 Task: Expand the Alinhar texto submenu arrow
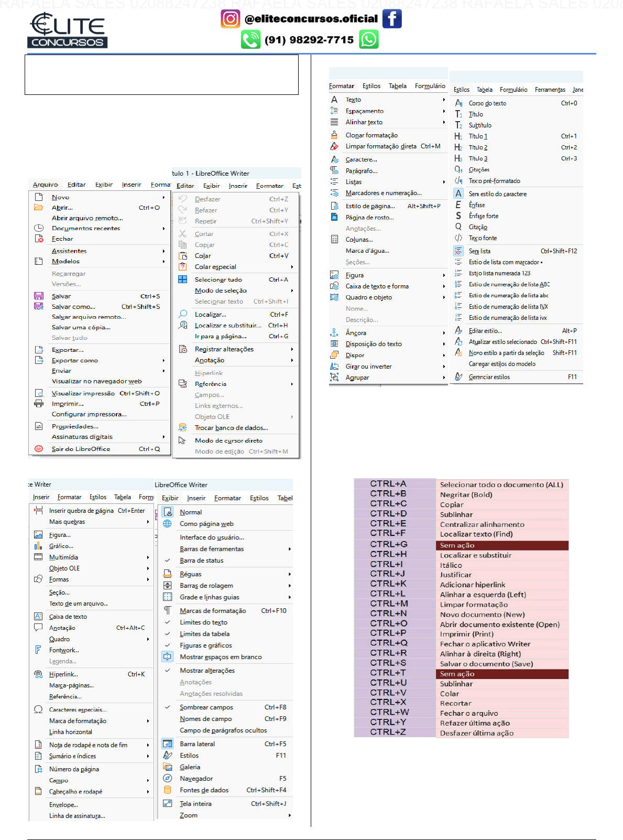(443, 122)
